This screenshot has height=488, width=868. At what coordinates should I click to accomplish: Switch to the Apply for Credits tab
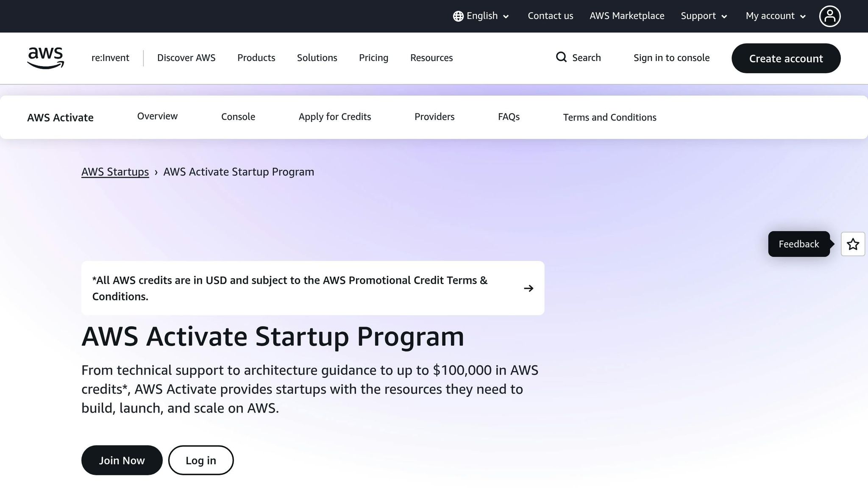click(x=334, y=117)
